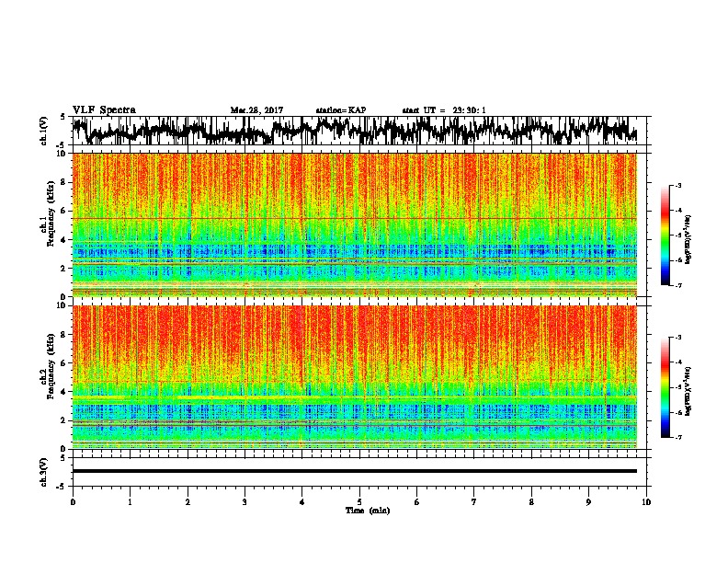
Task: Click the ch.2 spectrogram "6" kHz tick label
Action: 63,363
